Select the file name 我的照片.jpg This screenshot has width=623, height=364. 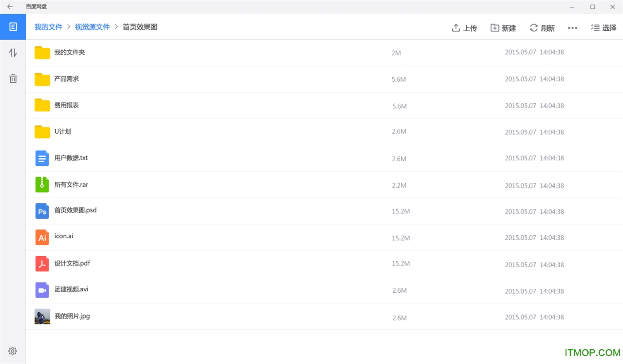72,316
